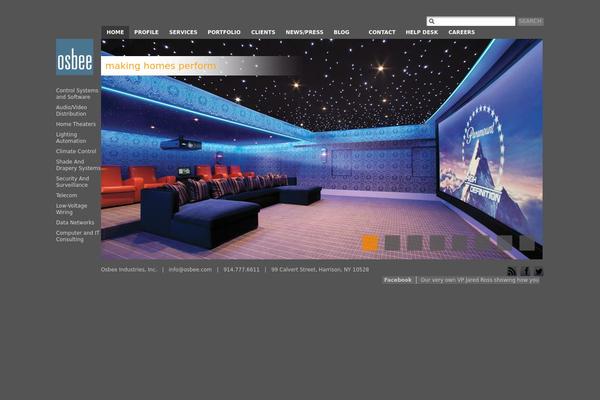Select the Home tab
Screen dimensions: 600x400
115,32
